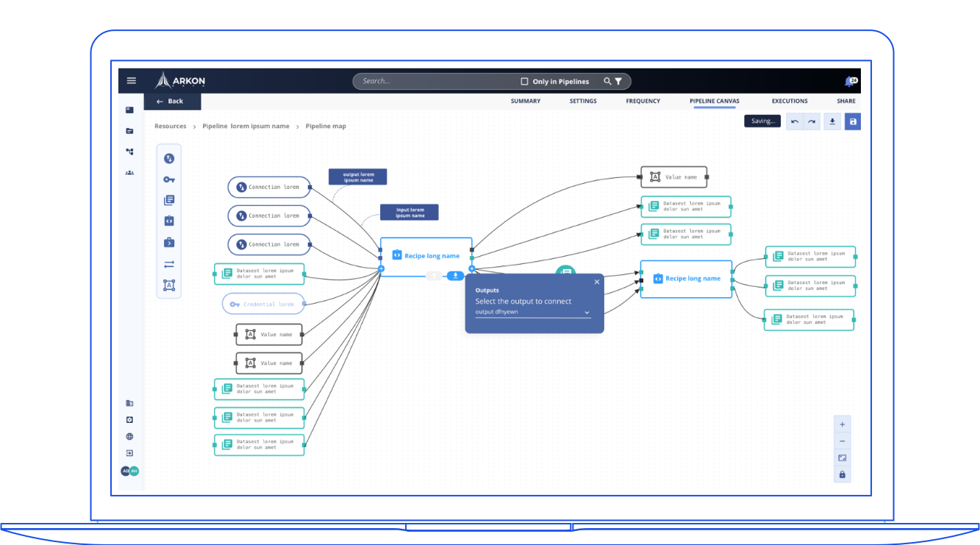Open the pipeline tree sidebar icon
980x545 pixels.
[x=129, y=152]
